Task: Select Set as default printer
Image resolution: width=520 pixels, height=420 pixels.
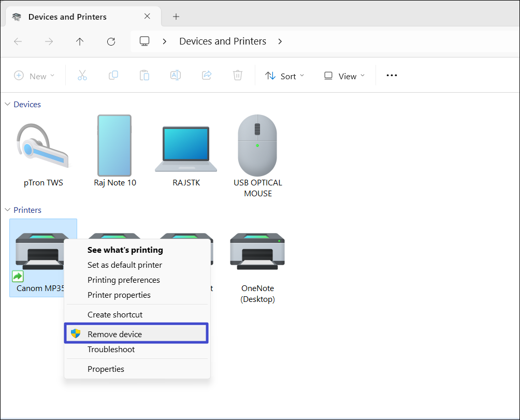Action: click(x=125, y=265)
